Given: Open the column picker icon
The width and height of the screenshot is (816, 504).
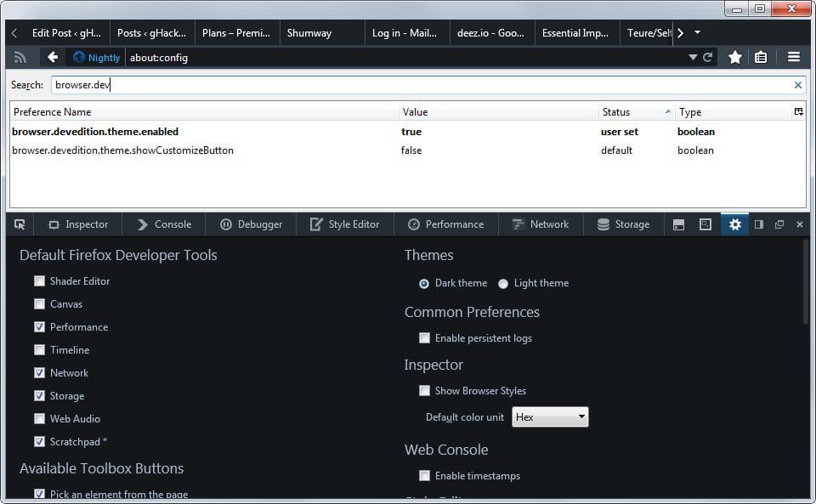Looking at the screenshot, I should 798,112.
